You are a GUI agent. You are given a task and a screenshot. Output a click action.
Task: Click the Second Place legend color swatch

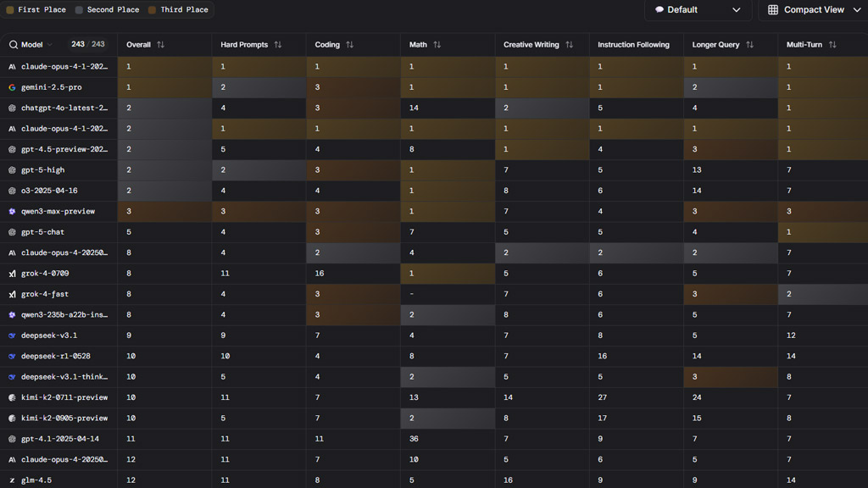(79, 10)
